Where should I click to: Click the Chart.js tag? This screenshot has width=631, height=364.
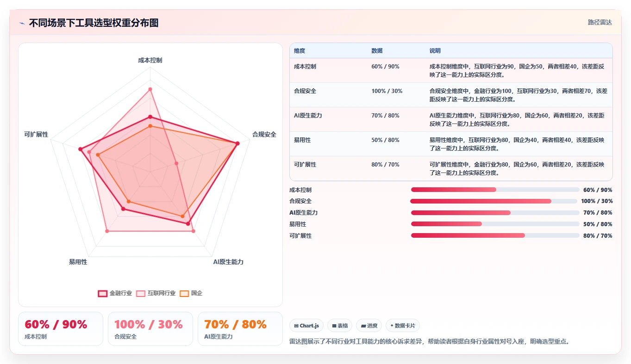coord(306,326)
